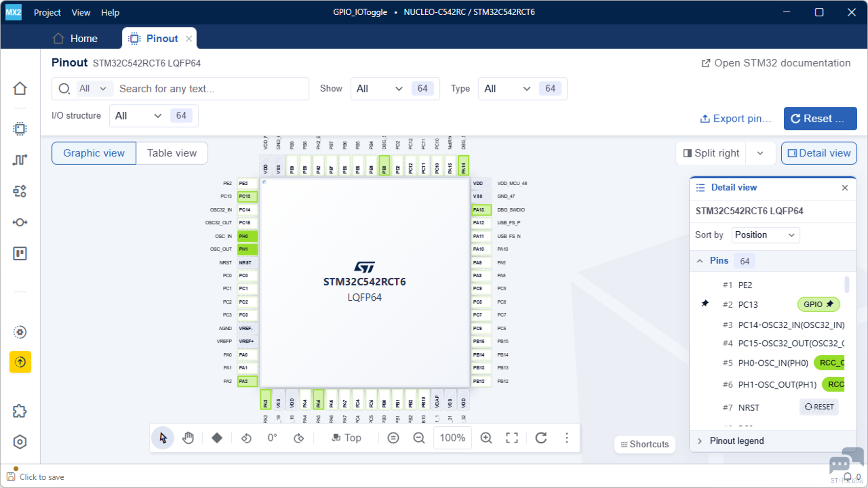The width and height of the screenshot is (868, 488).
Task: Switch to Table view
Action: pos(172,153)
